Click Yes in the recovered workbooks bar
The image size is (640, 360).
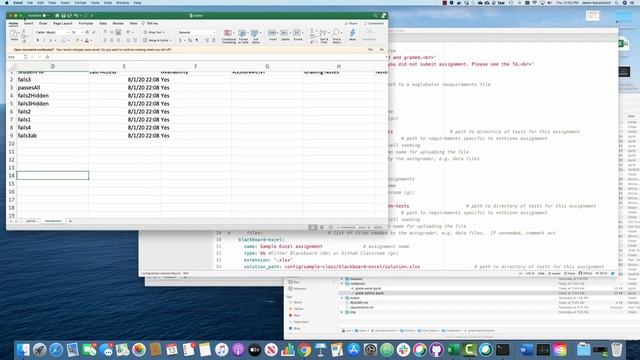pyautogui.click(x=370, y=49)
